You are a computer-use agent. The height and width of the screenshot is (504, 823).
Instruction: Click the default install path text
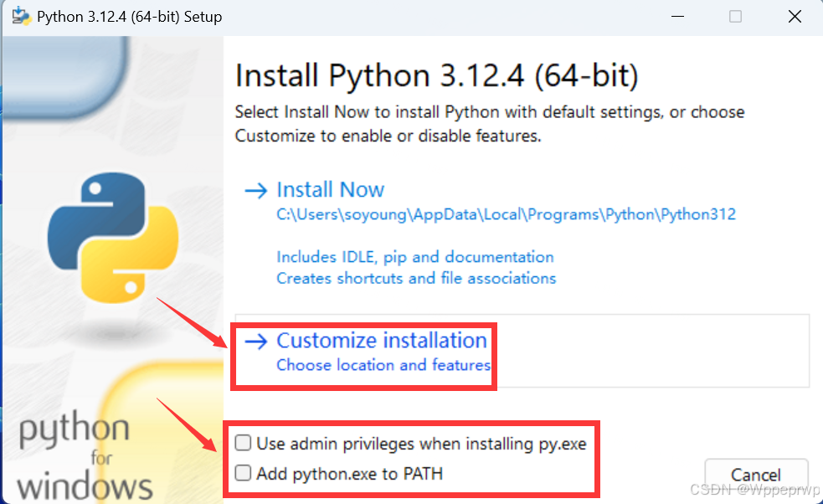point(506,214)
